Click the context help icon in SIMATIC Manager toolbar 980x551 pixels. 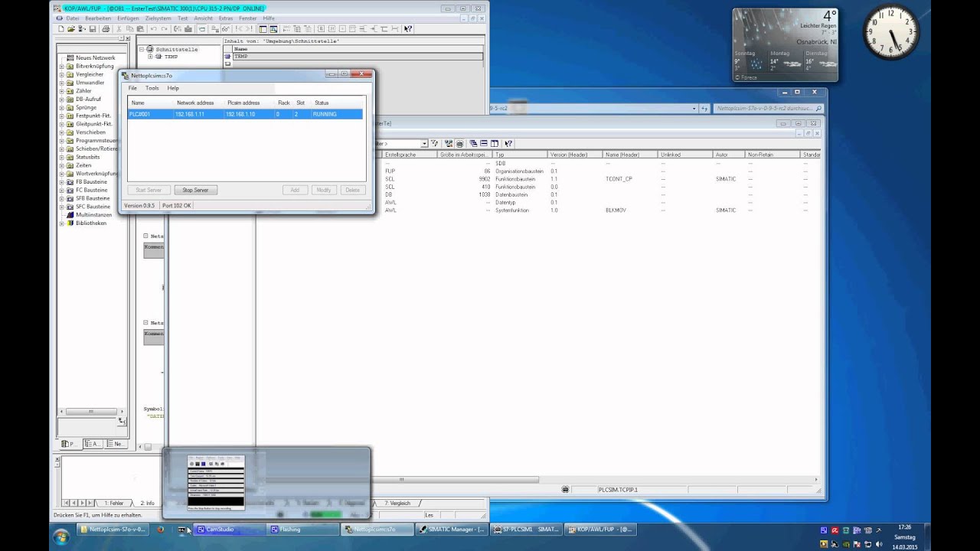508,143
